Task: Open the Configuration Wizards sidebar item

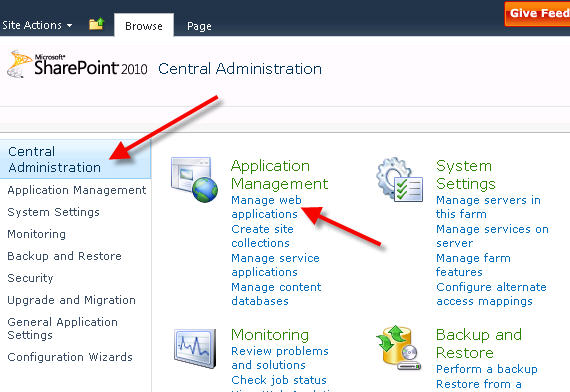Action: (x=70, y=357)
